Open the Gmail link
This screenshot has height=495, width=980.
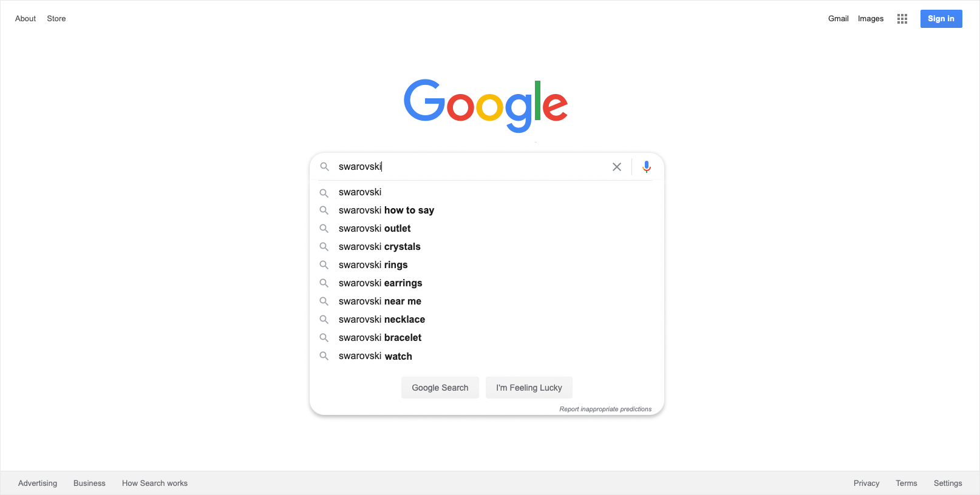(x=839, y=19)
